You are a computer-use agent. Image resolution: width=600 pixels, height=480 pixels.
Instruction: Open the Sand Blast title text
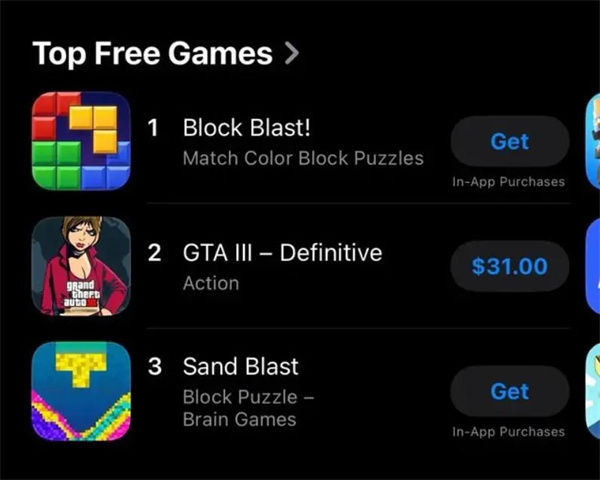point(240,366)
